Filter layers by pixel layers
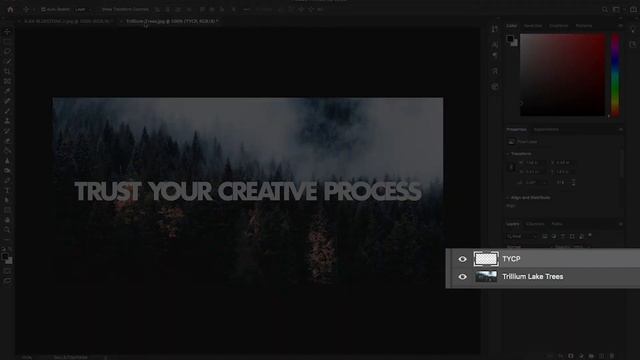This screenshot has height=360, width=640. (x=545, y=236)
